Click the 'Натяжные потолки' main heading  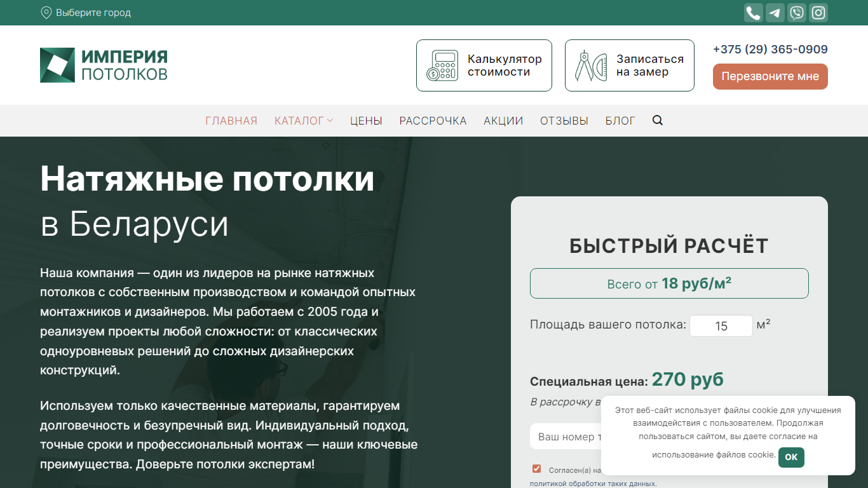point(207,179)
